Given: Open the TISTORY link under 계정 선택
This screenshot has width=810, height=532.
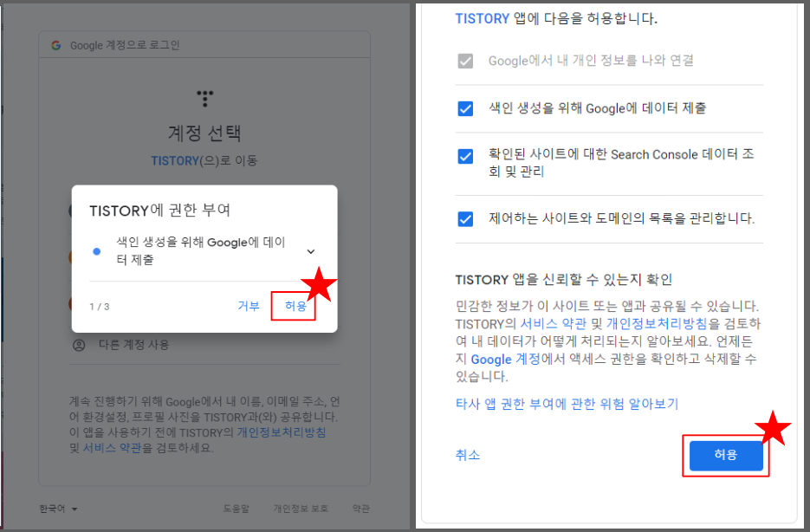Looking at the screenshot, I should [x=175, y=160].
